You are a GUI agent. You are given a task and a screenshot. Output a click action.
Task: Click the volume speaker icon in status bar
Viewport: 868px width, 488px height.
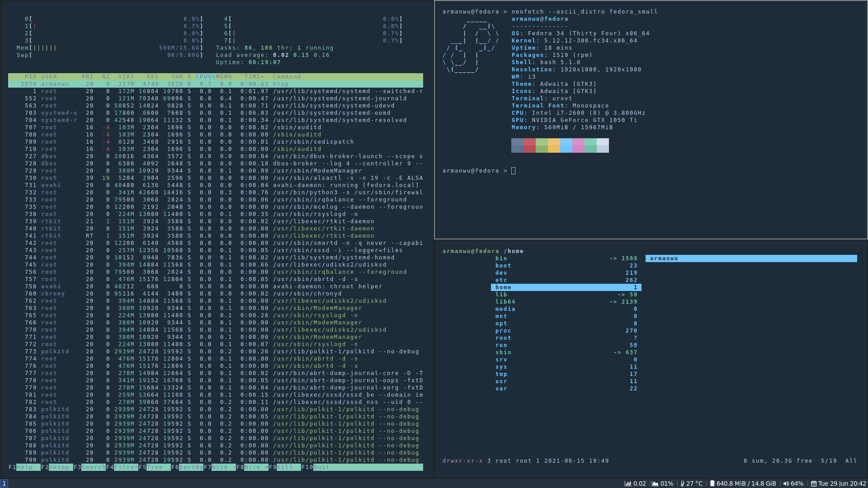786,483
